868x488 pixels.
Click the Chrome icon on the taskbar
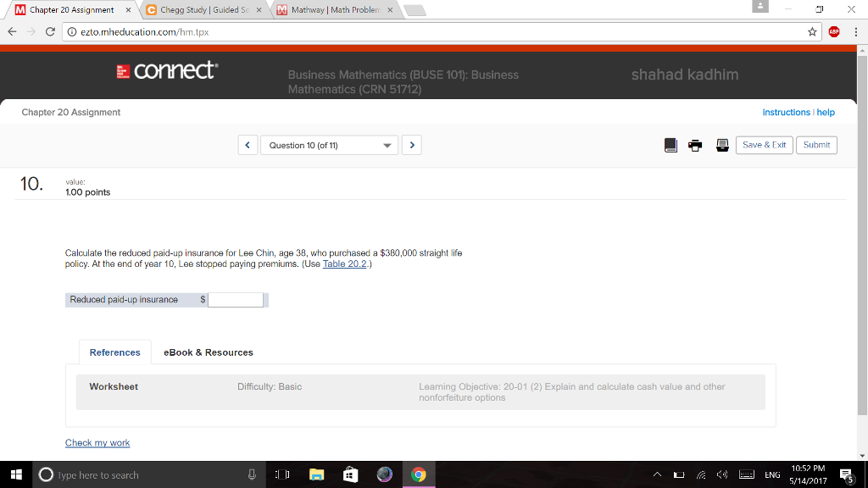tap(420, 474)
